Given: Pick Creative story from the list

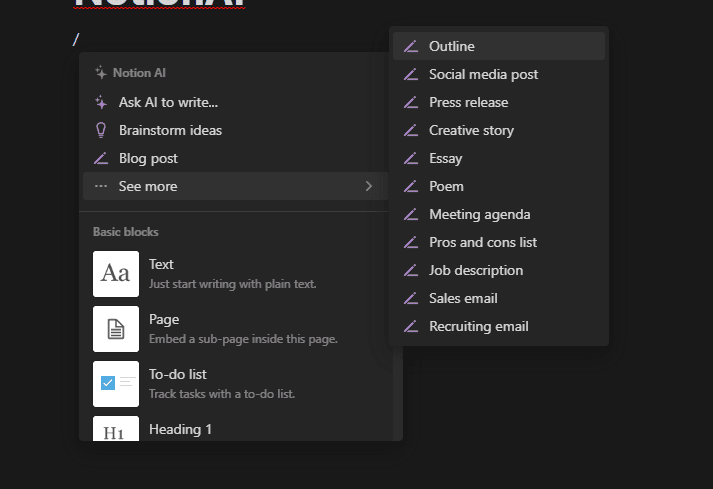Looking at the screenshot, I should coord(499,131).
